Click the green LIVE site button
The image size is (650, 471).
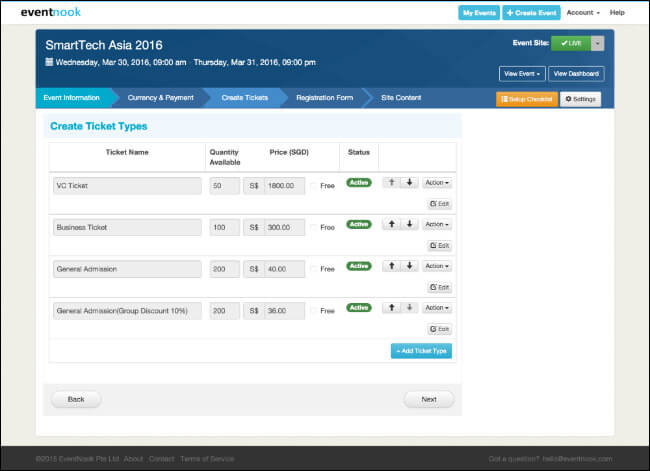(x=571, y=43)
